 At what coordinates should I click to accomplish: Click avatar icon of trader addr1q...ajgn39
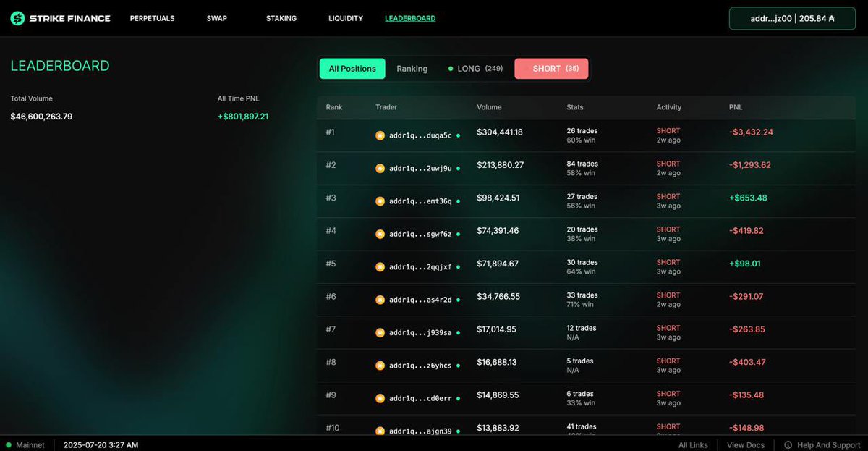tap(380, 431)
